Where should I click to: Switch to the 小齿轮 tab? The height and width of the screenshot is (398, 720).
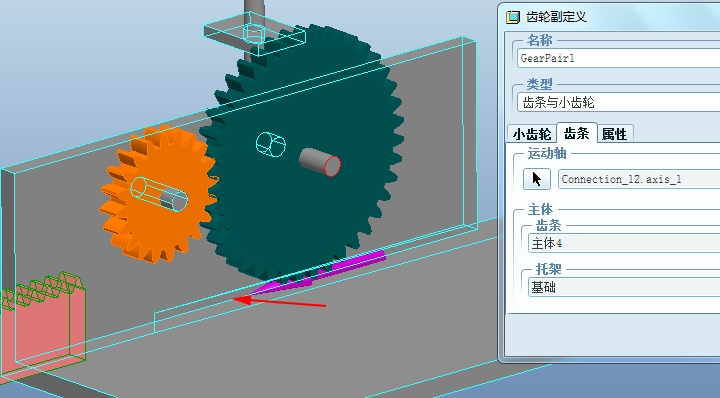[x=532, y=134]
